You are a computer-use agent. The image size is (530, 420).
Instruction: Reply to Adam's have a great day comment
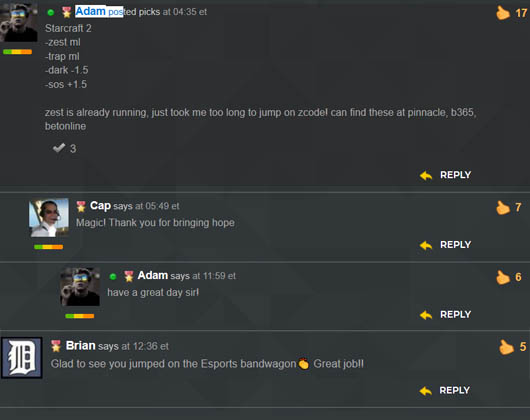tap(445, 315)
